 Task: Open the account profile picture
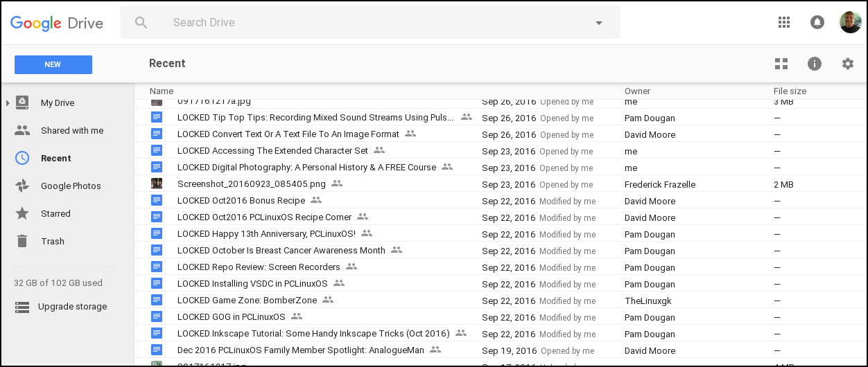click(x=851, y=22)
